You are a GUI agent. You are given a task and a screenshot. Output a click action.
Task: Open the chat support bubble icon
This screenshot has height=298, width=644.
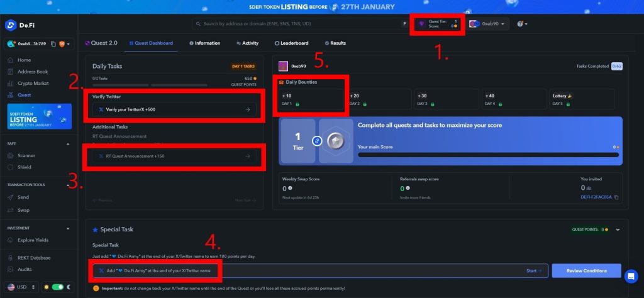631,275
